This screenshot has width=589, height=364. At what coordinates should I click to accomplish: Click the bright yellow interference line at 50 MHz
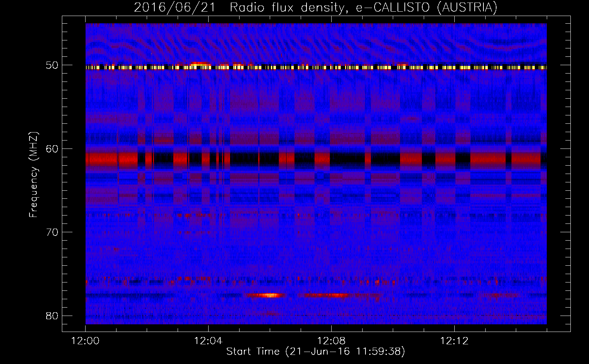[316, 67]
